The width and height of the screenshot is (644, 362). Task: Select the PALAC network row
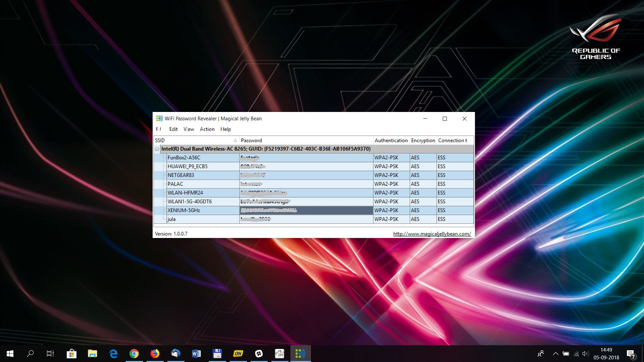314,184
